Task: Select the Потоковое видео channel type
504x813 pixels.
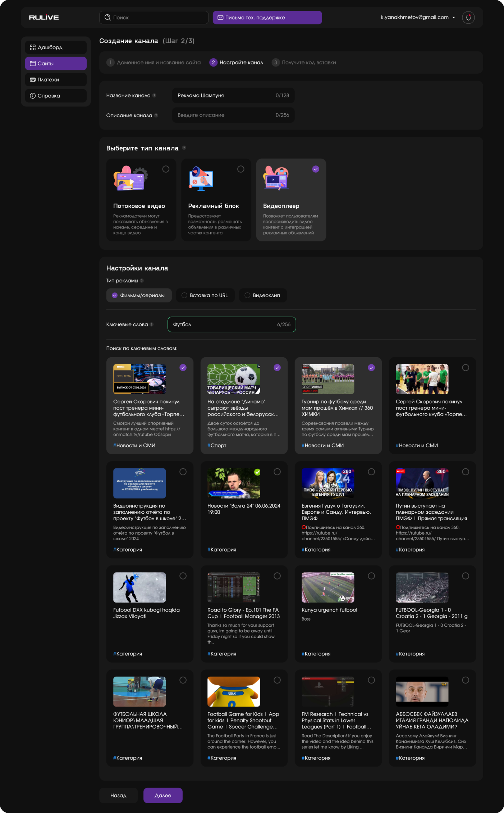Action: tap(166, 169)
